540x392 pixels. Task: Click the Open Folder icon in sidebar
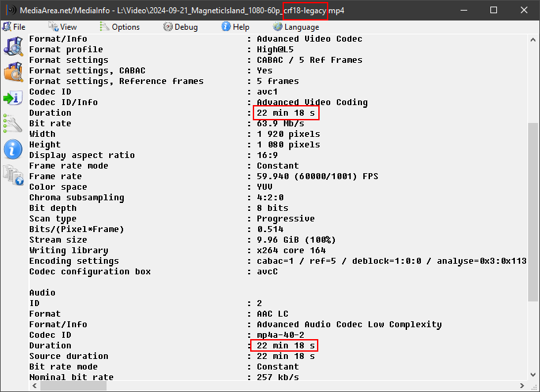pos(13,72)
